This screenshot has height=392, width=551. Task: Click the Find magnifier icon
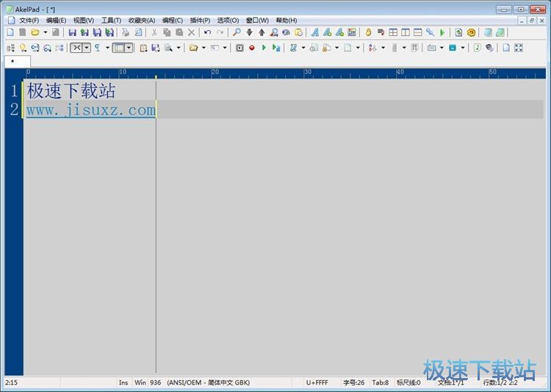click(x=237, y=32)
